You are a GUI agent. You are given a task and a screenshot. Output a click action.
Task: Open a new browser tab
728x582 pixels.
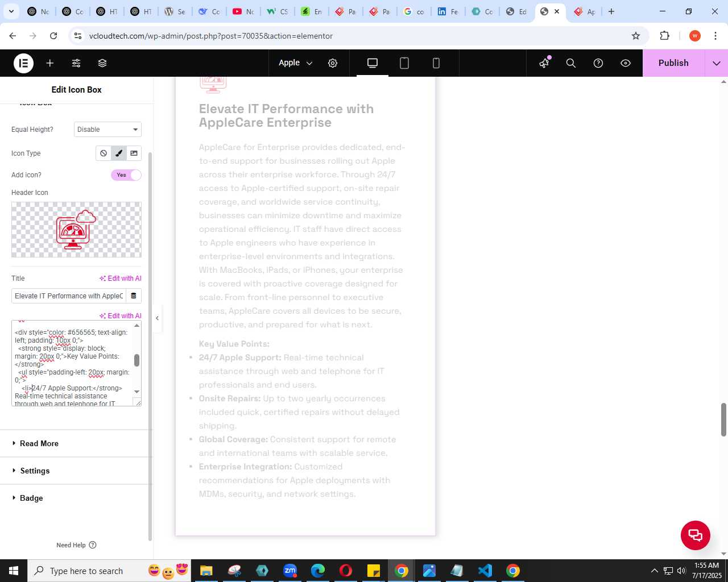[x=611, y=11]
